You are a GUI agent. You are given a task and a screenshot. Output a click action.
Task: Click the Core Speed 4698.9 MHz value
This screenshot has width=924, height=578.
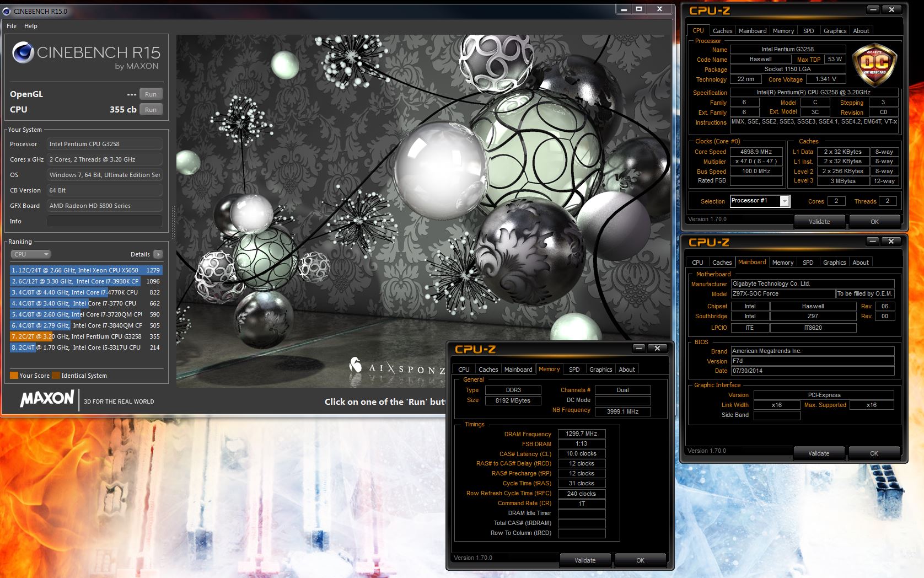756,152
